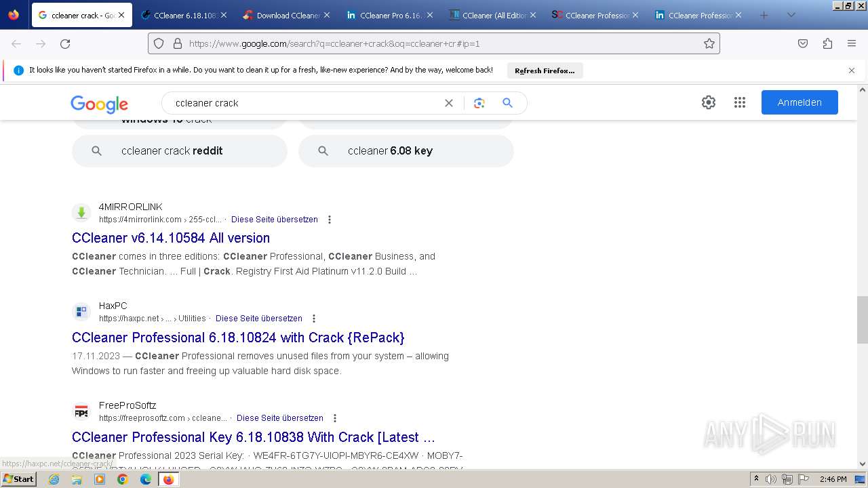
Task: Reload the current page
Action: click(x=65, y=43)
